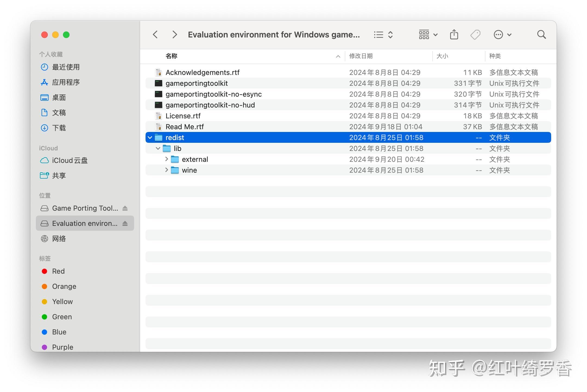Navigate back with the back arrow

[x=155, y=34]
